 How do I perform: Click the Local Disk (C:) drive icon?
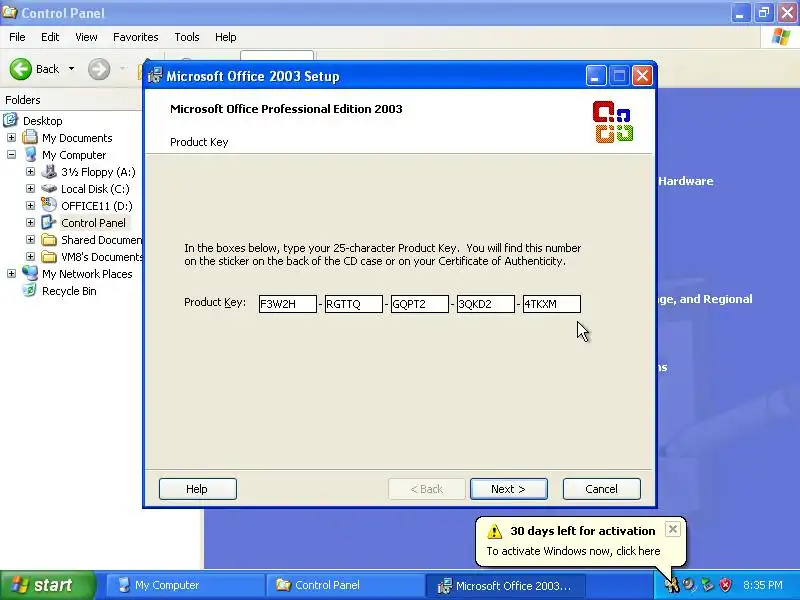point(49,188)
